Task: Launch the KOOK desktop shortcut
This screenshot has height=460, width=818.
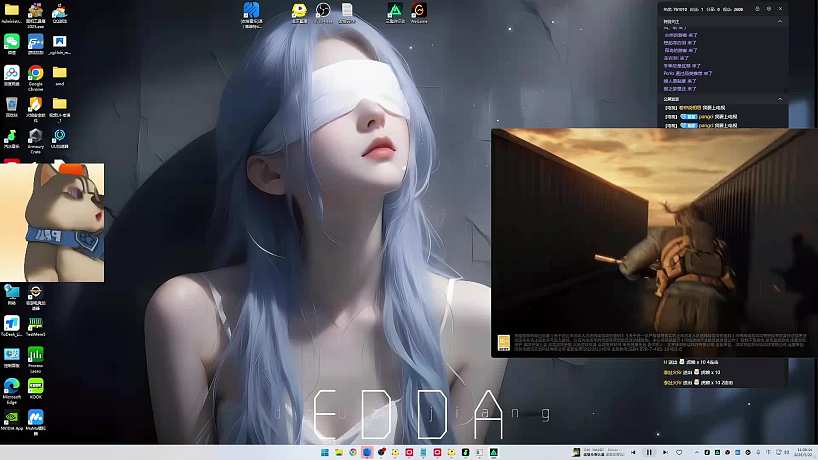Action: coord(35,389)
